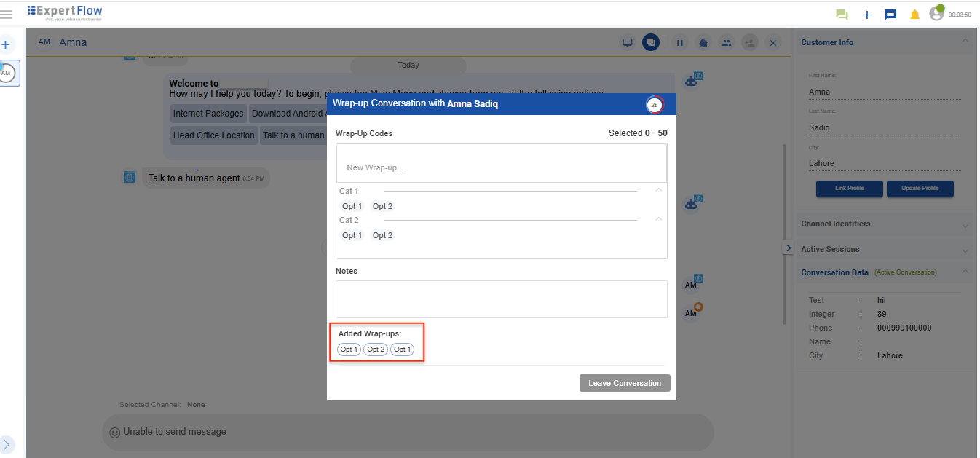Image resolution: width=980 pixels, height=458 pixels.
Task: Open the hamburger menu
Action: (x=7, y=14)
